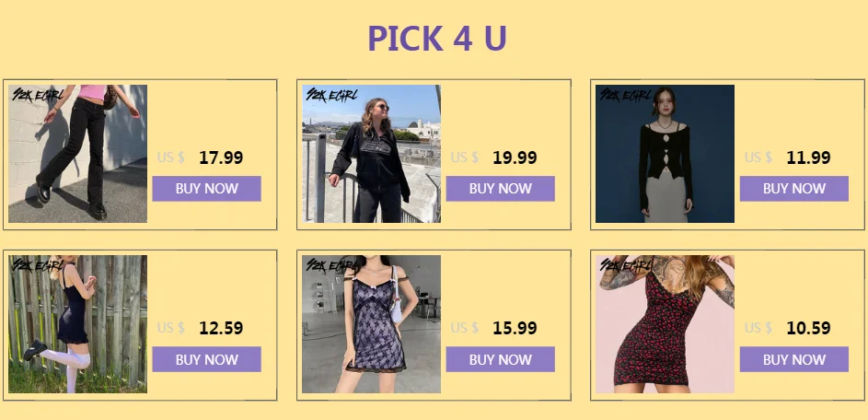Screen dimensions: 868x420
Task: Select the US $ 19.99 price label
Action: point(493,157)
